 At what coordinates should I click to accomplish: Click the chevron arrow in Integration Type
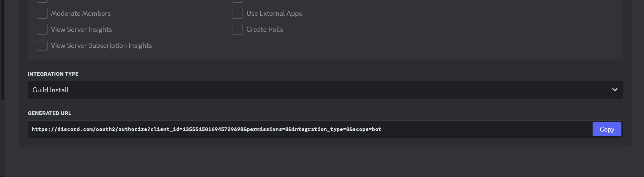pyautogui.click(x=615, y=90)
